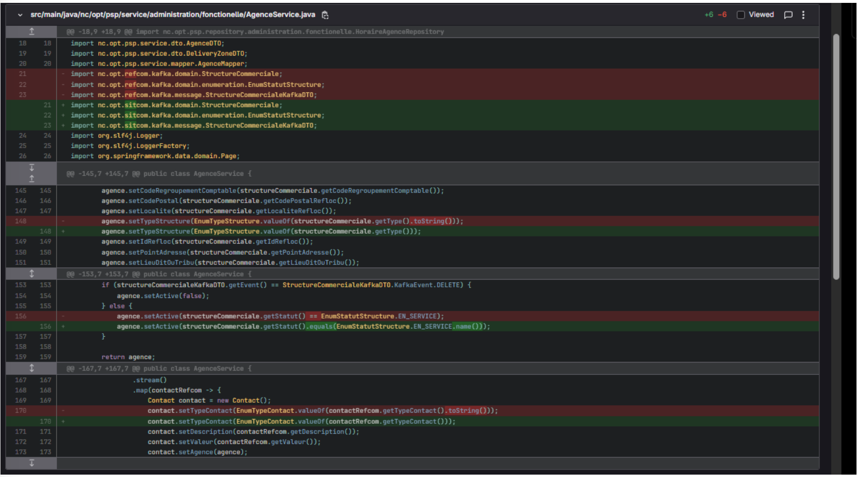Expand up above the -18,9 hunk
Image resolution: width=868 pixels, height=477 pixels.
click(x=32, y=32)
